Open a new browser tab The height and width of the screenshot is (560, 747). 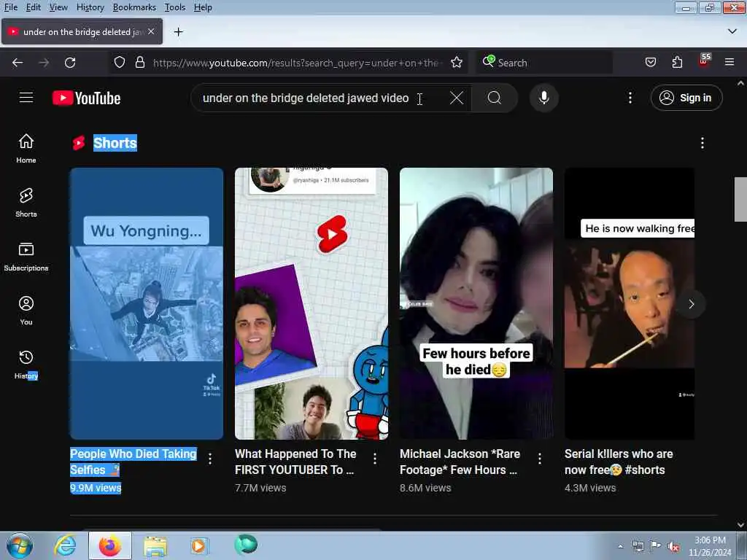178,32
